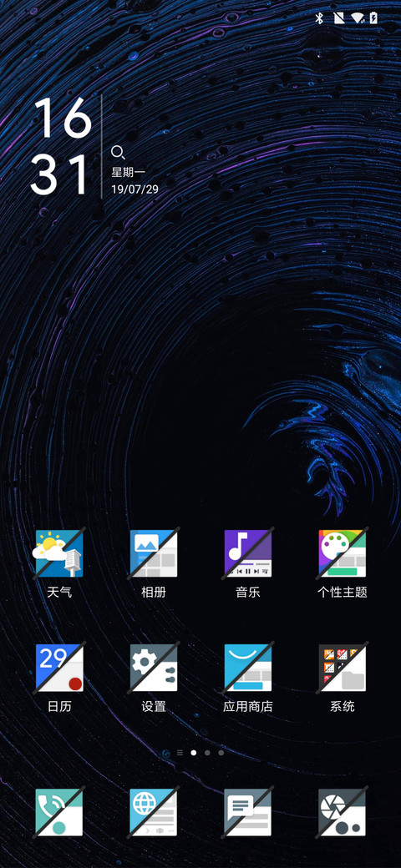Select the lined first page indicator
The height and width of the screenshot is (868, 401).
click(180, 753)
